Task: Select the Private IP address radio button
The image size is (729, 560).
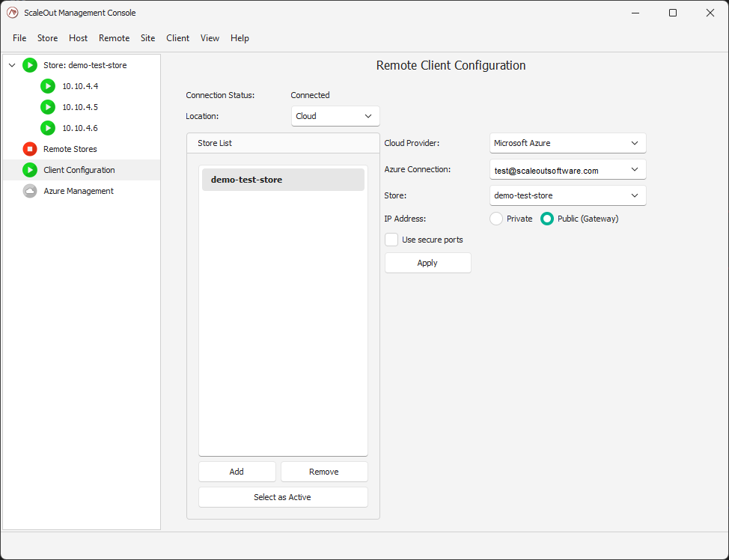Action: coord(496,219)
